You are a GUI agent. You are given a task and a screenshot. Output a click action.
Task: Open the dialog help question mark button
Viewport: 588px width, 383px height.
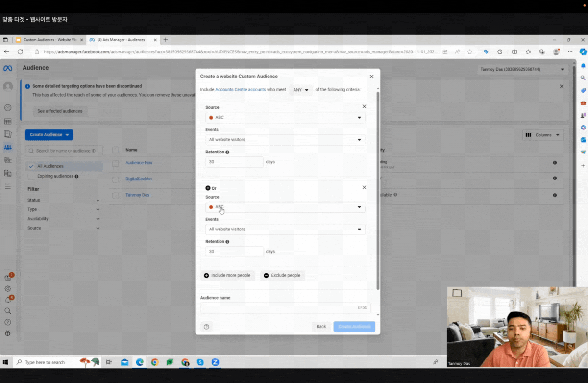pos(206,327)
